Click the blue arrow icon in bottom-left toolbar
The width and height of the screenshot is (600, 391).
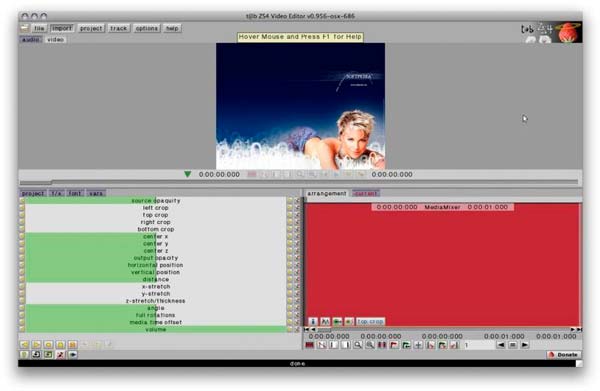(73, 355)
